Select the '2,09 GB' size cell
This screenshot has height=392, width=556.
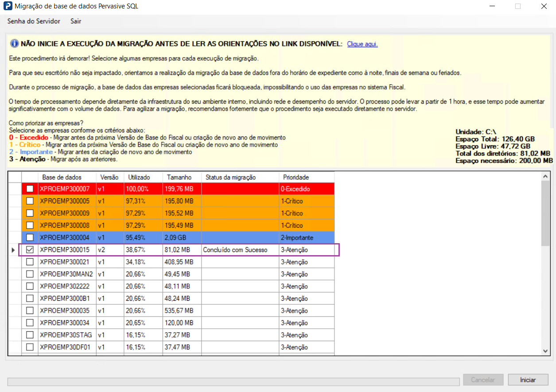182,237
